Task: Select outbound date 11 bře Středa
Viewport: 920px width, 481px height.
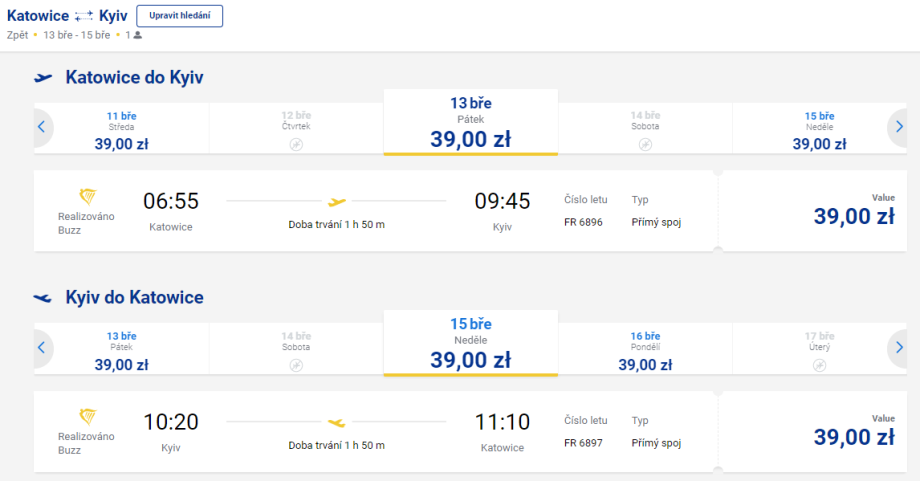Action: coord(121,130)
